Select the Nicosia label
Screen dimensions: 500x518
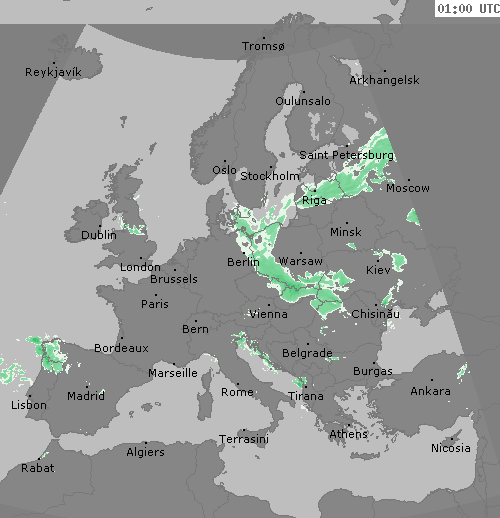451,448
